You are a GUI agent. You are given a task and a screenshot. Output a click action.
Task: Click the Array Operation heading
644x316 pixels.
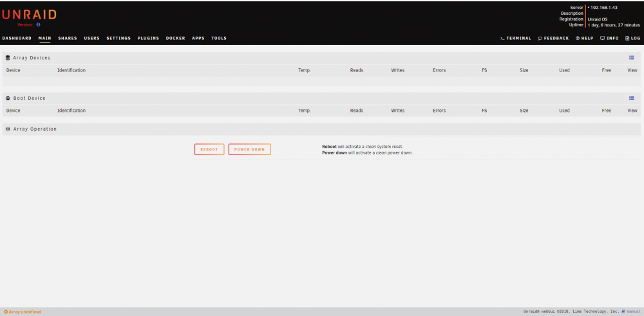click(35, 129)
